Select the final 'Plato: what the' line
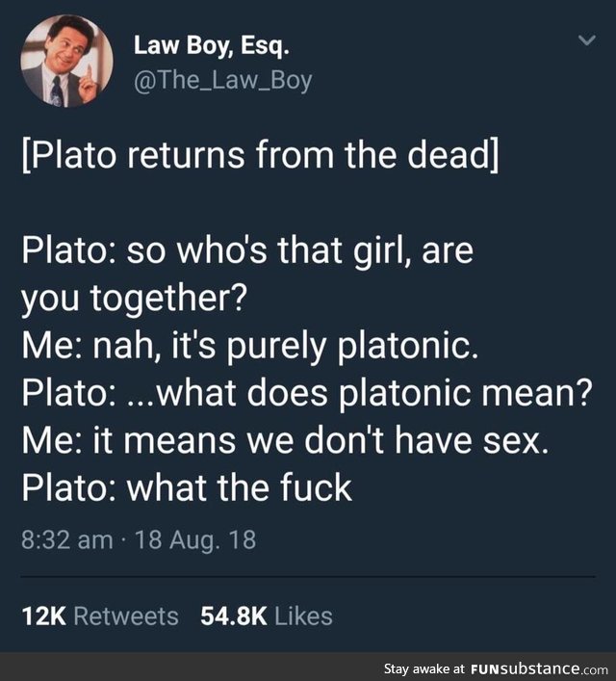616x681 pixels. (x=187, y=487)
